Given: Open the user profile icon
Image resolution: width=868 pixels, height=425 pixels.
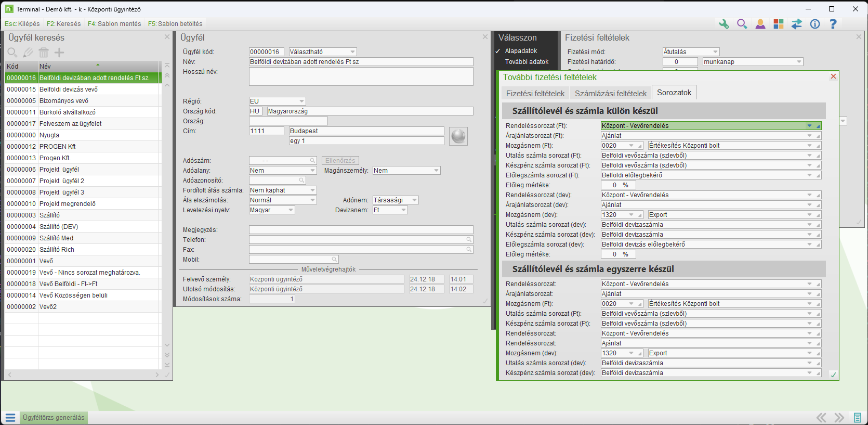Looking at the screenshot, I should tap(760, 24).
